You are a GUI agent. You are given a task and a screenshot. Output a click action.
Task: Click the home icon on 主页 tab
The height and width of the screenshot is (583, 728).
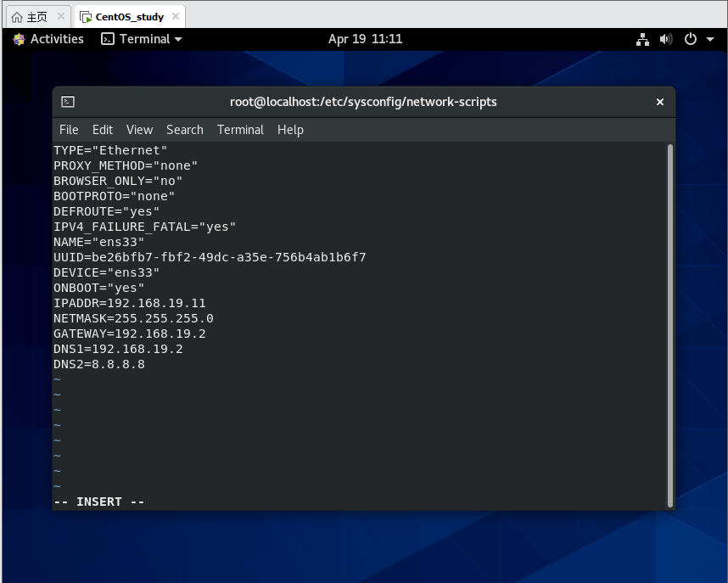pyautogui.click(x=17, y=17)
